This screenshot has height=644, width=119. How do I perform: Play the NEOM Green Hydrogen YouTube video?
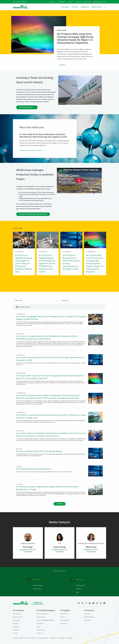79,181
